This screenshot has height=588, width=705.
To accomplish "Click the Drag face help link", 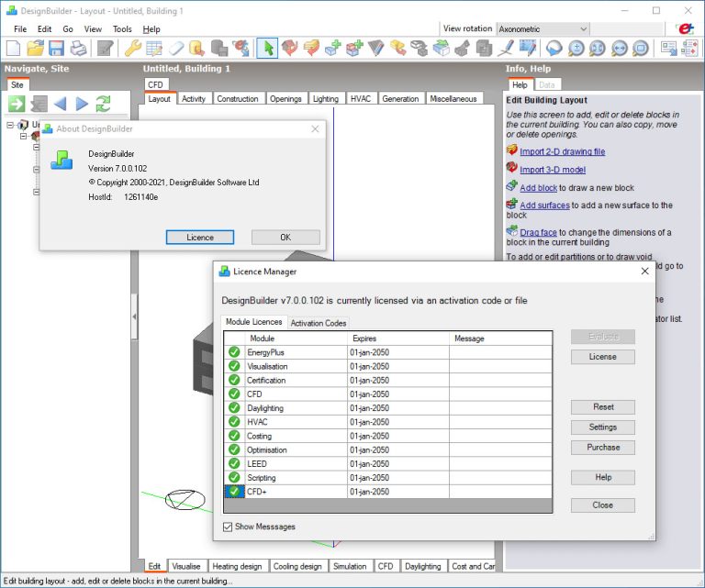I will click(x=538, y=233).
